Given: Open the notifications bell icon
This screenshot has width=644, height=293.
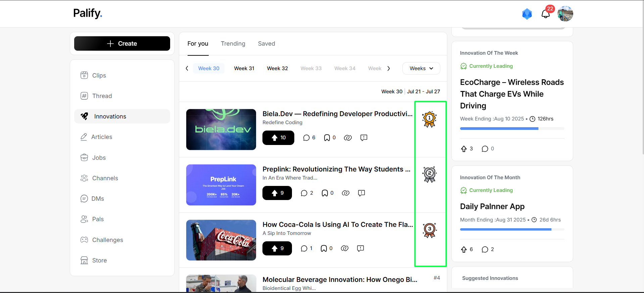Looking at the screenshot, I should point(545,14).
